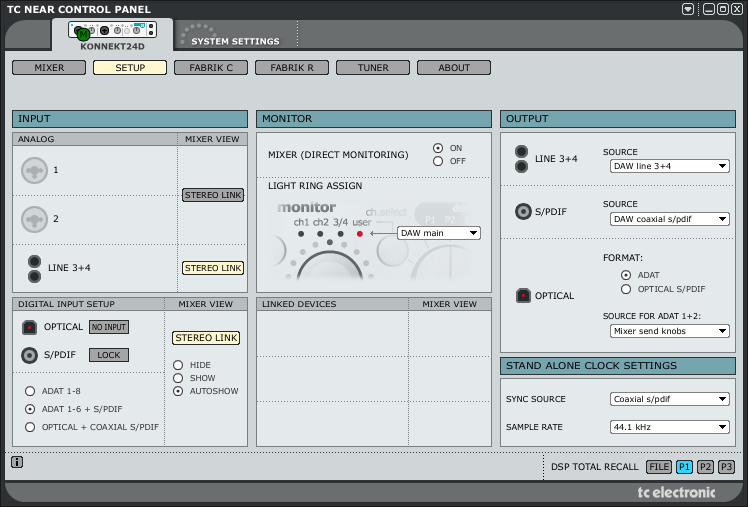Recall DSP preset P1
The image size is (748, 507).
[684, 467]
